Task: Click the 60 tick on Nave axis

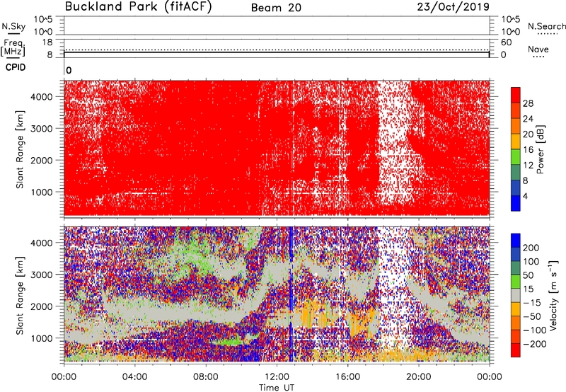Action: pyautogui.click(x=506, y=42)
